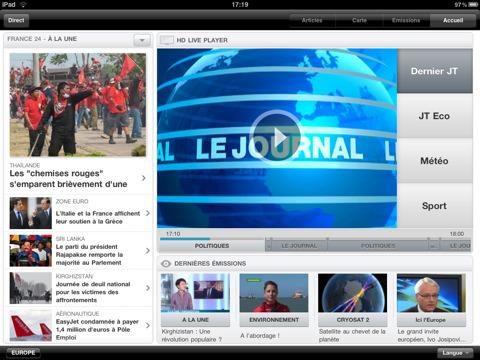Read 'Journée de deuil national' article
Image resolution: width=480 pixels, height=360 pixels.
tap(93, 292)
